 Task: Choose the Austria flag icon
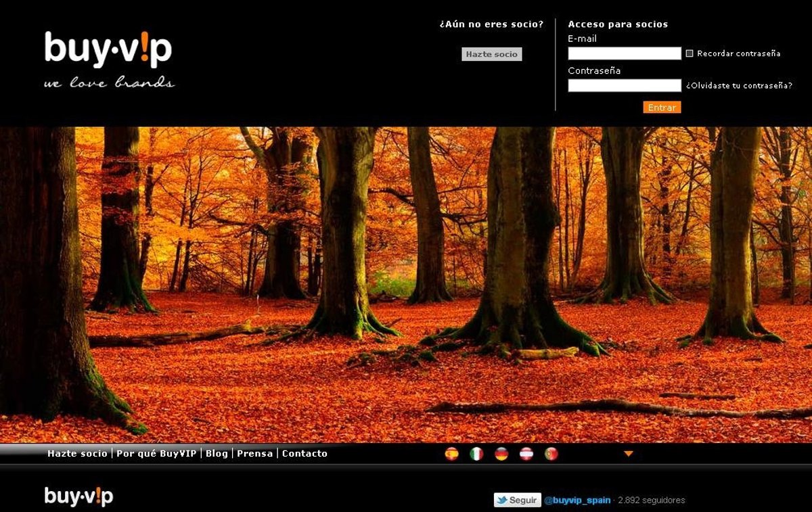click(526, 454)
